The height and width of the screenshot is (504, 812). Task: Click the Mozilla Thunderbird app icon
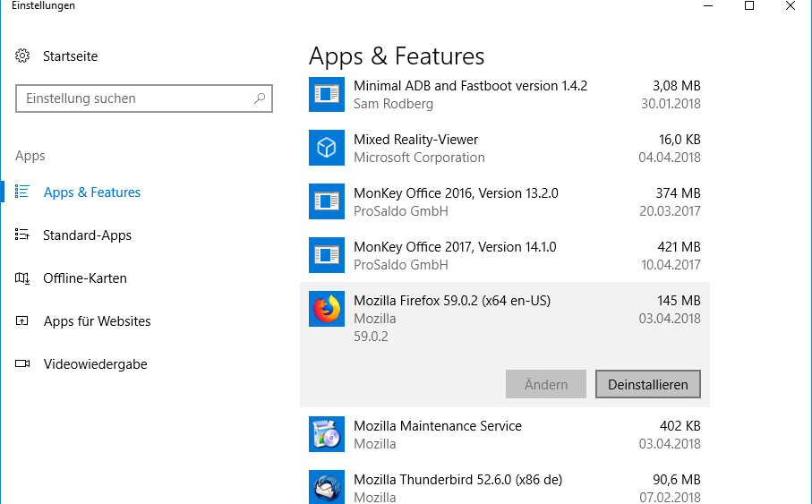pos(327,488)
